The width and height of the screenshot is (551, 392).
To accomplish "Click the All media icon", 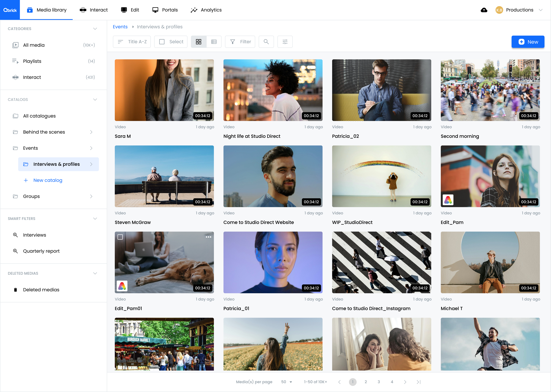I will [x=15, y=45].
